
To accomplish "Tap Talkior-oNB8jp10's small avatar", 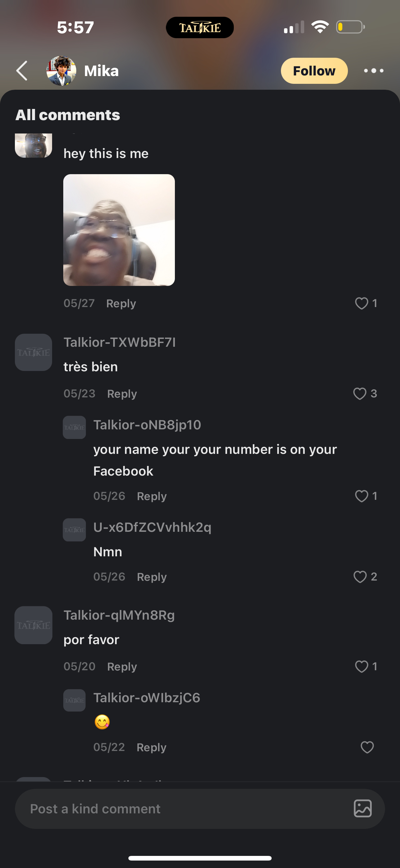I will (x=74, y=427).
